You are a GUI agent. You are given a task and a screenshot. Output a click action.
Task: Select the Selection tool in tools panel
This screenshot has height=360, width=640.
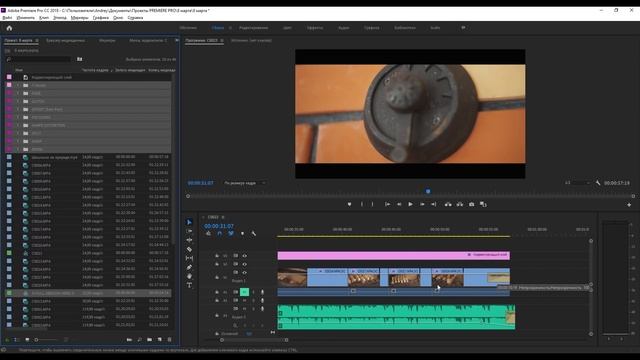point(189,222)
